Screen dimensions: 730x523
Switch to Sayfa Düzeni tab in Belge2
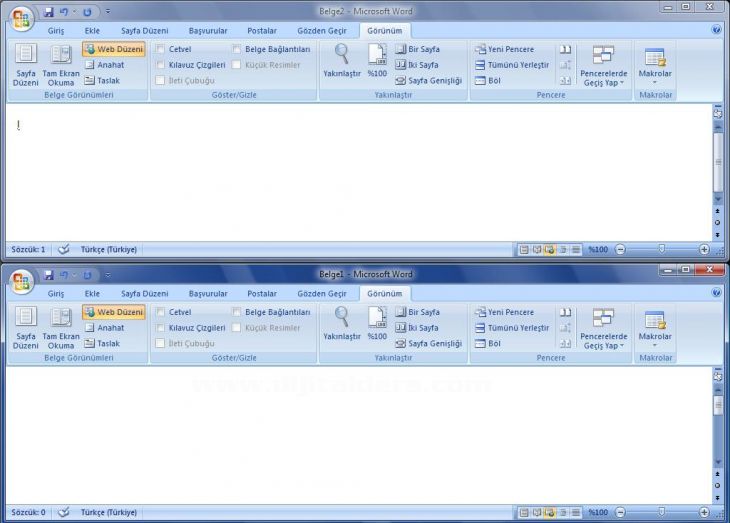(145, 31)
